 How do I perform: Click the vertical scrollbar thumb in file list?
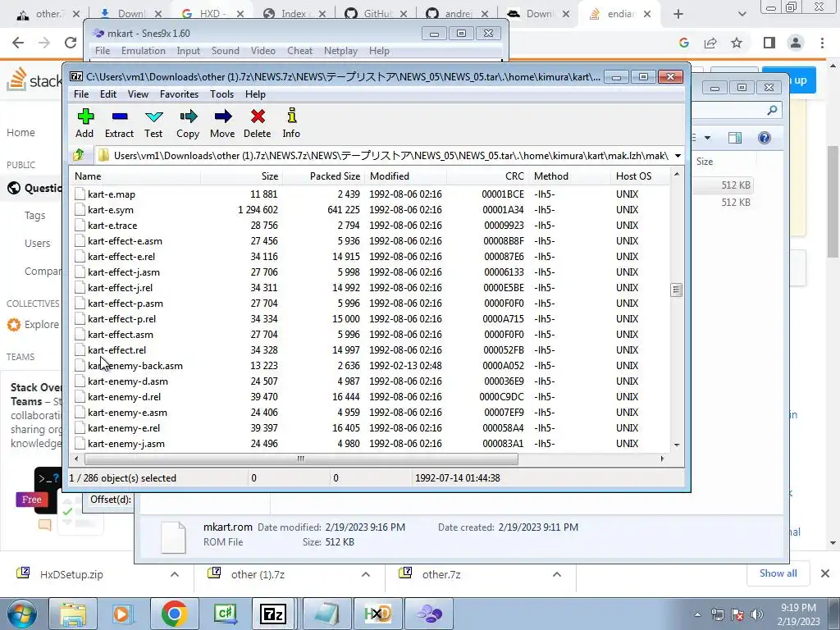(677, 290)
